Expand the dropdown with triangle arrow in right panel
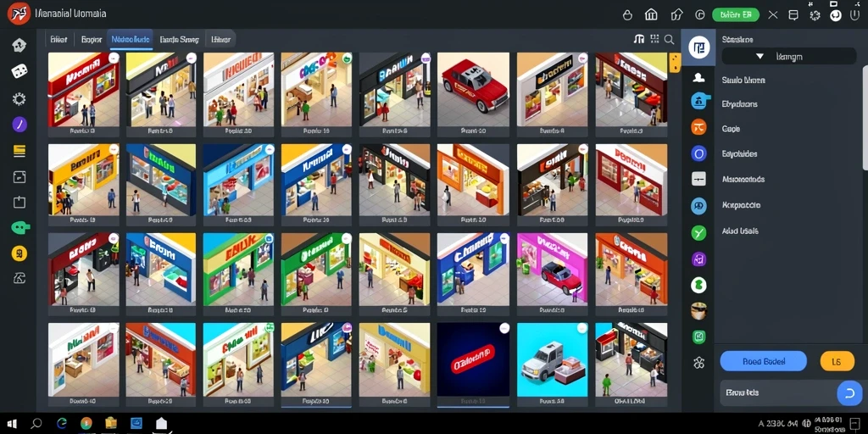The height and width of the screenshot is (434, 868). [789, 56]
